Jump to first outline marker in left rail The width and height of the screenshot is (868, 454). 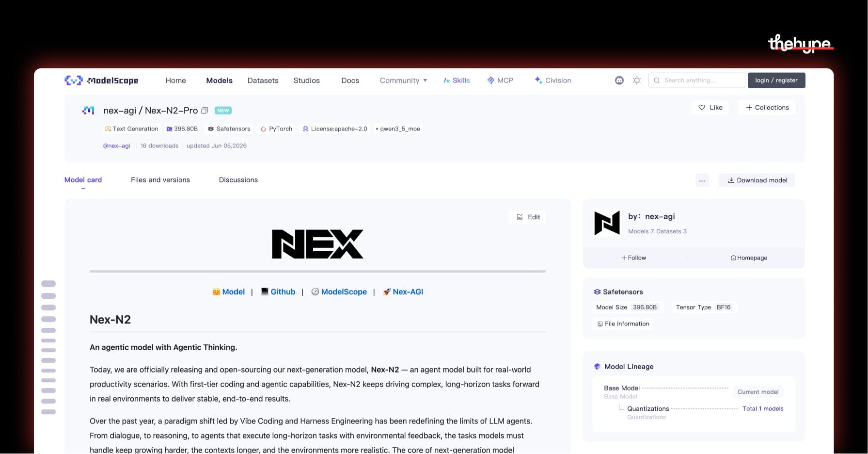48,284
